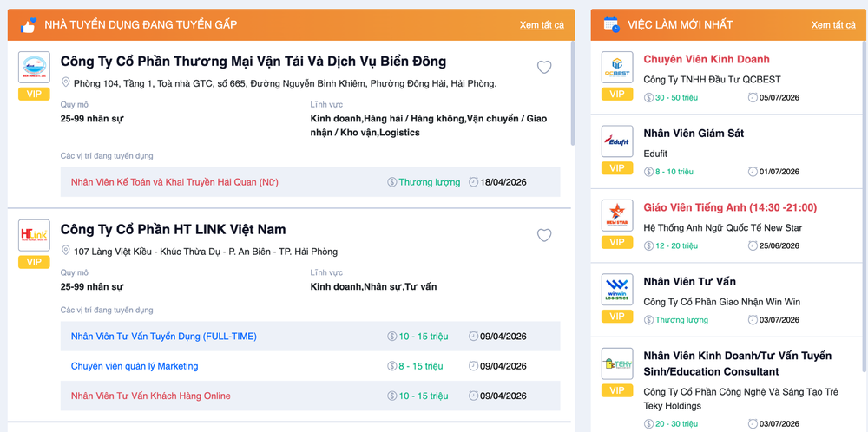Click deadline 03/07/2026 on Win Win card
This screenshot has width=868, height=432.
[x=779, y=320]
